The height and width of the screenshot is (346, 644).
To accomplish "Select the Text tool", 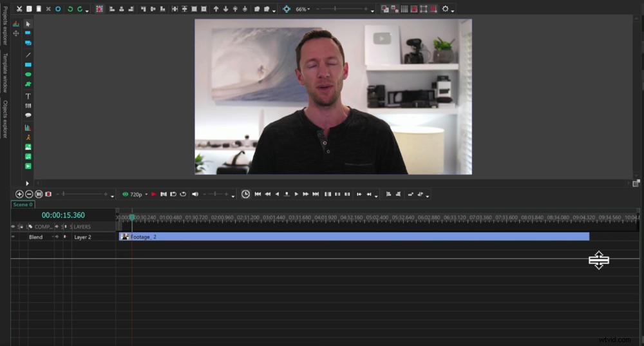I will pos(28,96).
